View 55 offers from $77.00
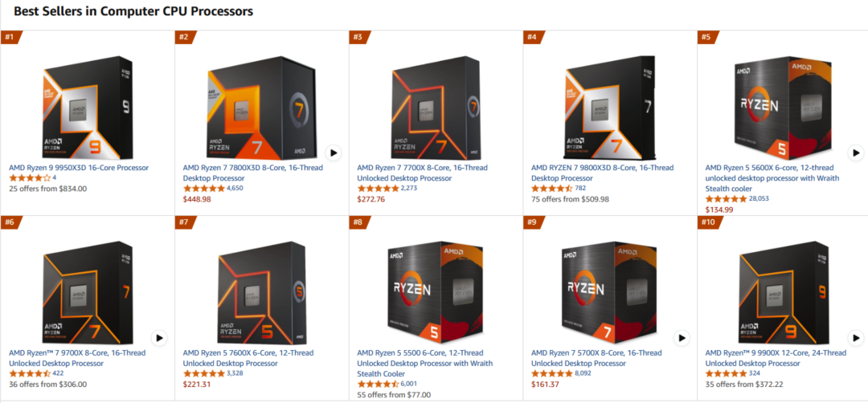868x403 pixels. [x=394, y=395]
